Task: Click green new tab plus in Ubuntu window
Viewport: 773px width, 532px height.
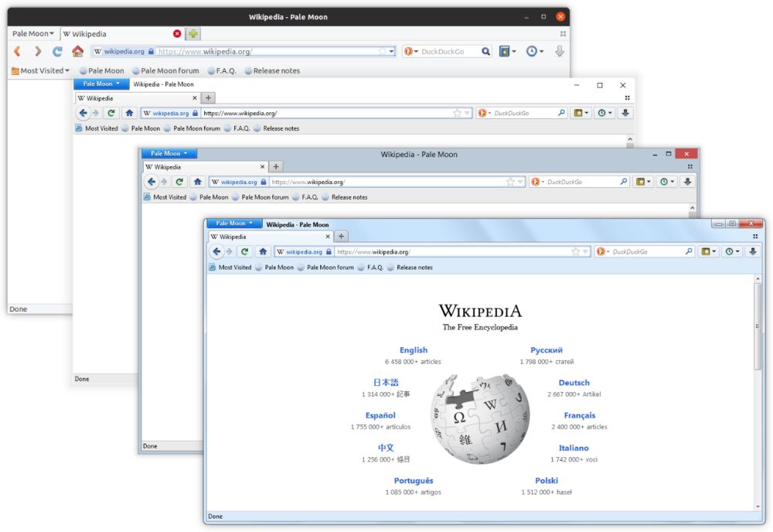Action: (x=193, y=33)
